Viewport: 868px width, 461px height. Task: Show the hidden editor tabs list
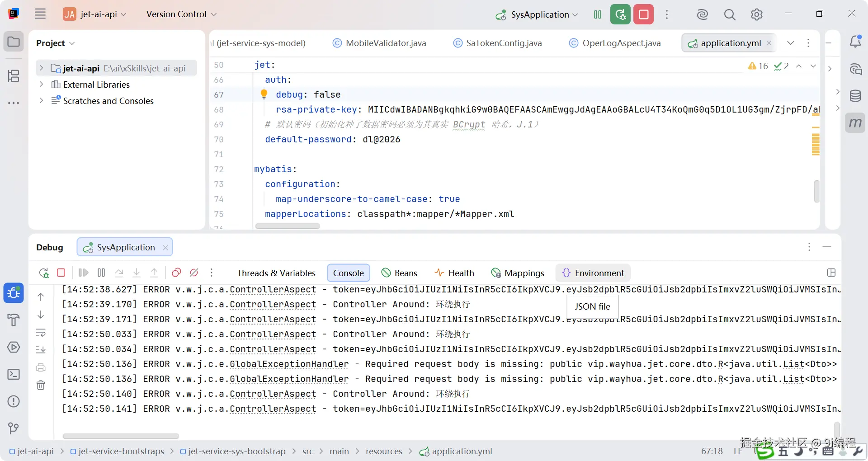(x=791, y=43)
